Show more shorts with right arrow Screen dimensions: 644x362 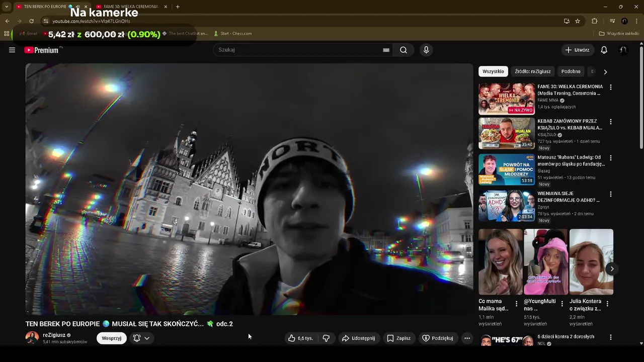click(x=612, y=269)
